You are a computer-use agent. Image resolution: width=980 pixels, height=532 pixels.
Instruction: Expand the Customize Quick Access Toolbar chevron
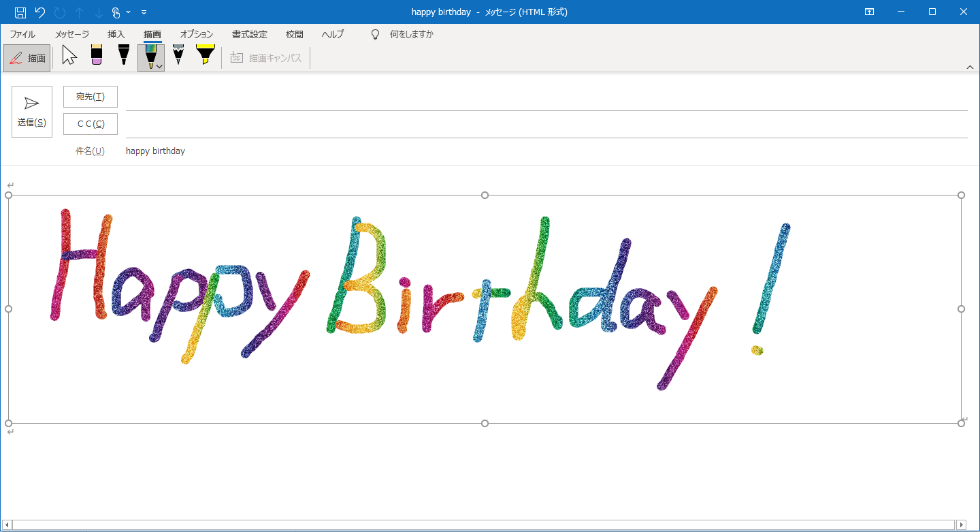144,12
